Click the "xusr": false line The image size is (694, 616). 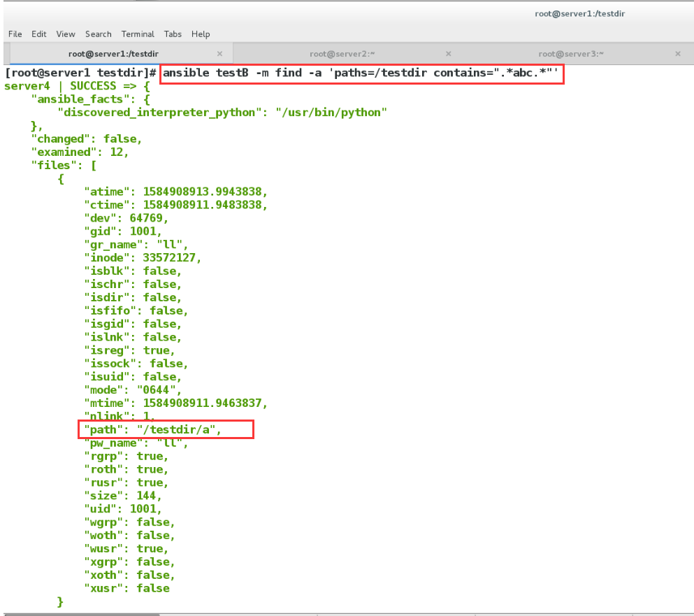click(x=127, y=589)
